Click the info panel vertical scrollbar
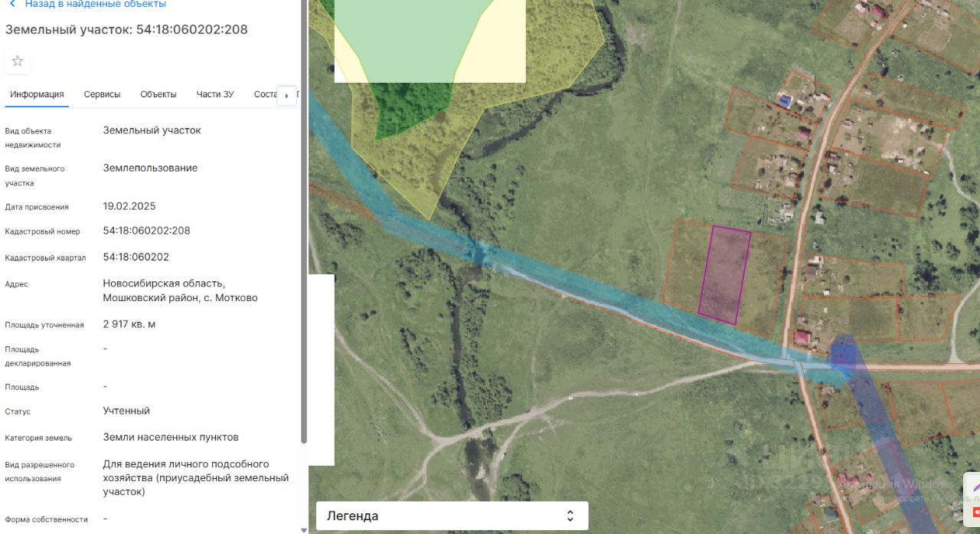Screen dimensions: 980x534 pos(304,222)
